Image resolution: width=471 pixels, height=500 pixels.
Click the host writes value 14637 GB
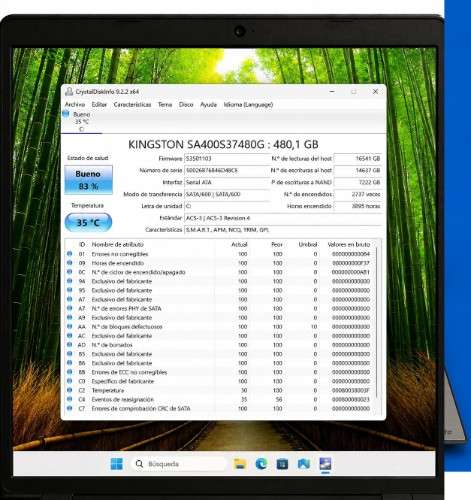pyautogui.click(x=358, y=170)
